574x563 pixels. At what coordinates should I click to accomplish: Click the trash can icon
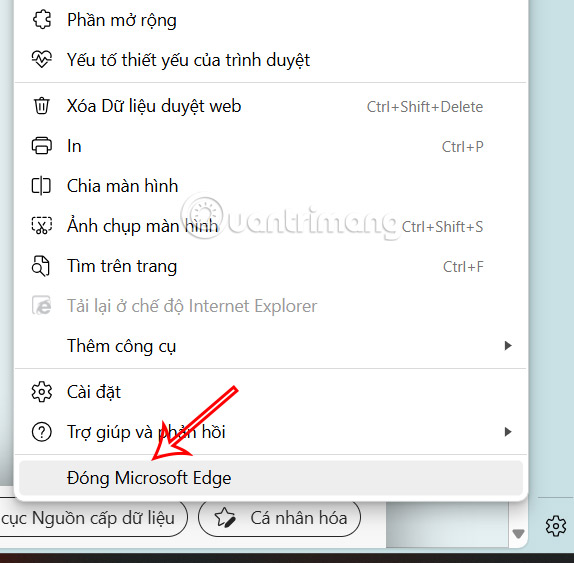pos(42,106)
